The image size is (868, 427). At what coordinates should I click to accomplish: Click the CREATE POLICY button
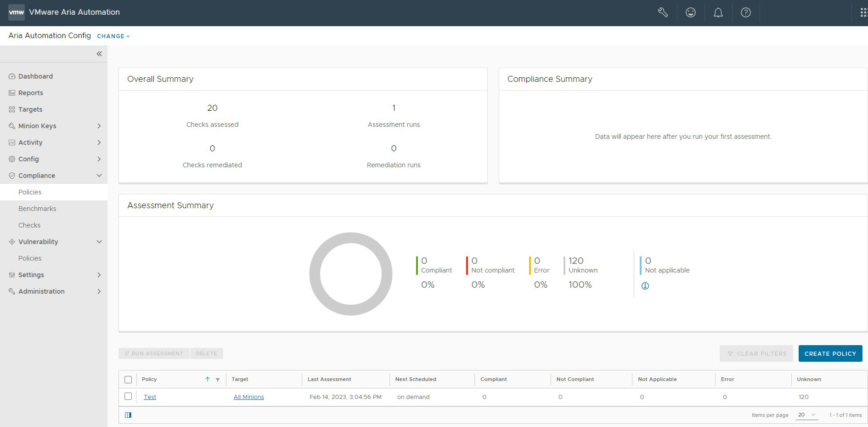pos(830,353)
